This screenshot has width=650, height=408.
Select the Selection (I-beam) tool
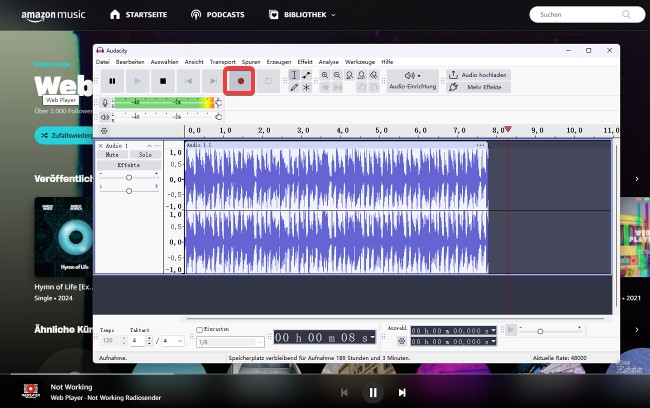click(294, 75)
